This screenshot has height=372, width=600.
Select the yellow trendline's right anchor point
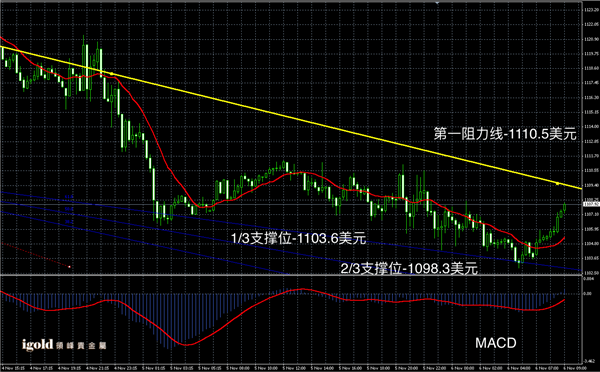pos(557,184)
